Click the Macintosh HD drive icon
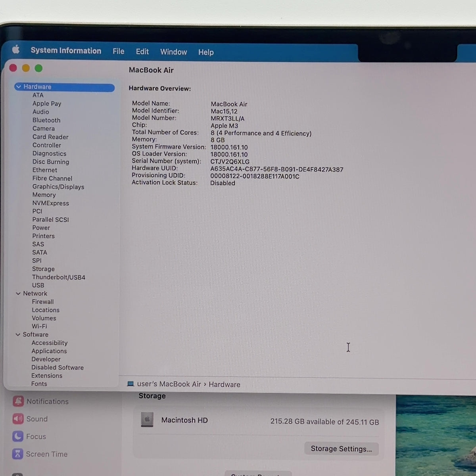 [x=147, y=419]
